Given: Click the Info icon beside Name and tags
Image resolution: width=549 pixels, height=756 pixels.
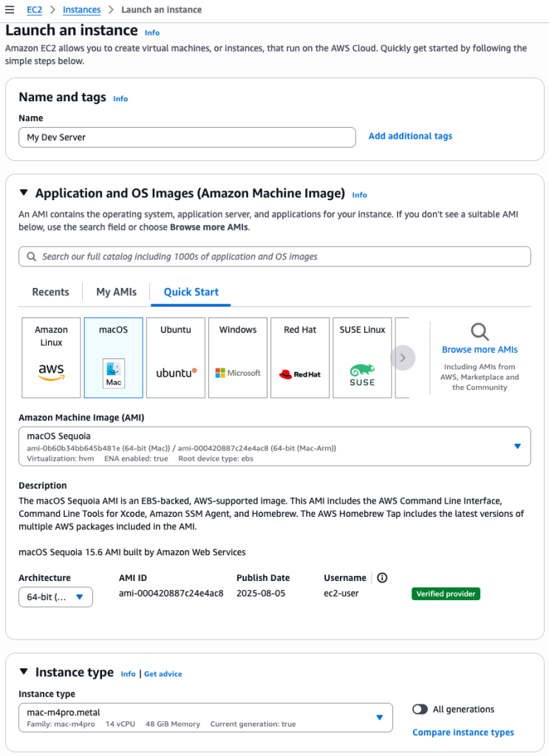Looking at the screenshot, I should [x=120, y=98].
